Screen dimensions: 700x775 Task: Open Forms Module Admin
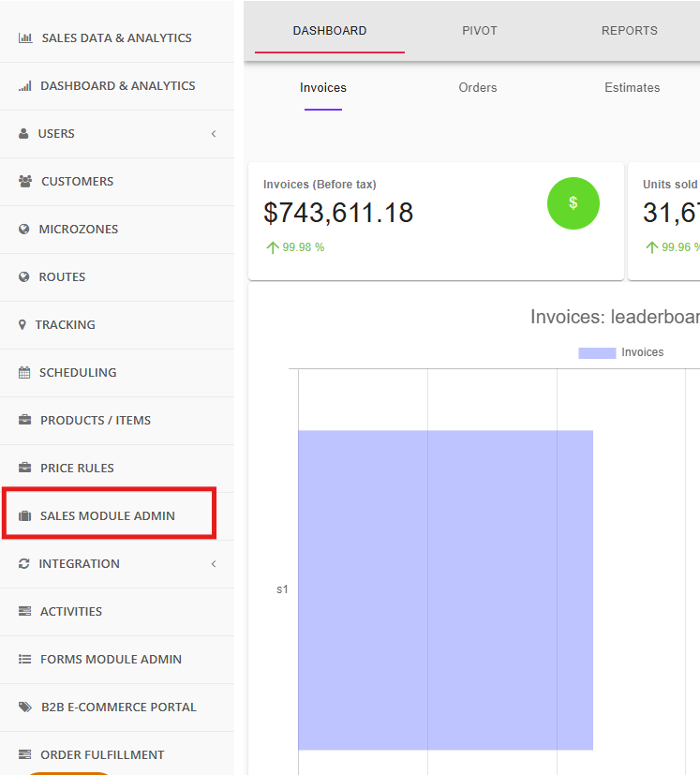point(117,660)
